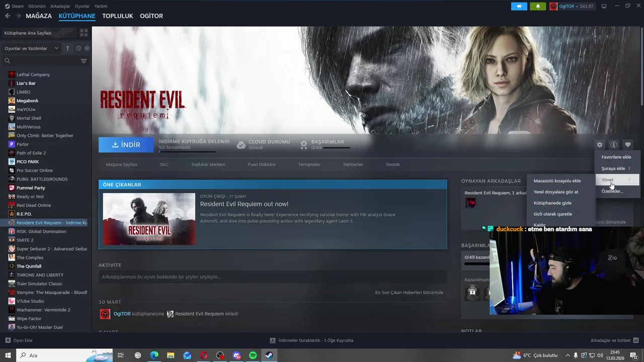Image resolution: width=644 pixels, height=362 pixels.
Task: Open Windows Task View button
Action: [121, 355]
